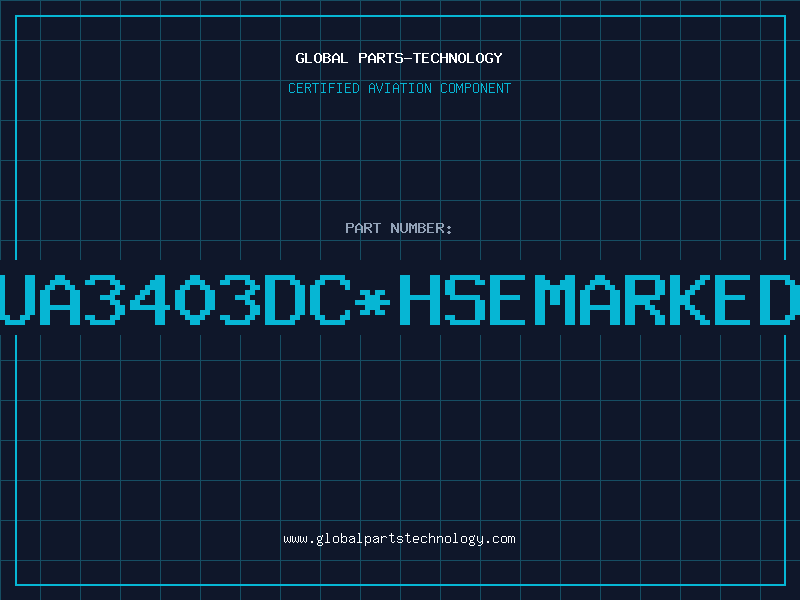Click the GLOBAL PARTS-TECHNOLOGY heading
The height and width of the screenshot is (600, 800).
tap(399, 58)
